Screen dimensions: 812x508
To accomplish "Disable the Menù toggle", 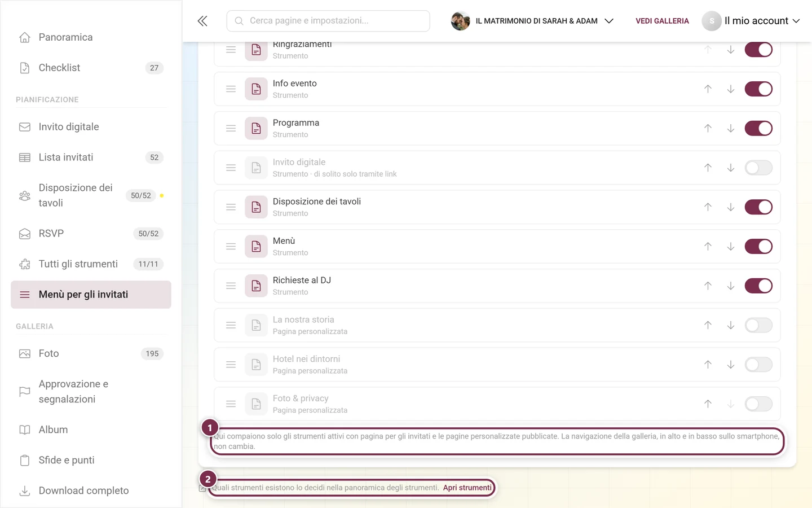I will point(758,247).
